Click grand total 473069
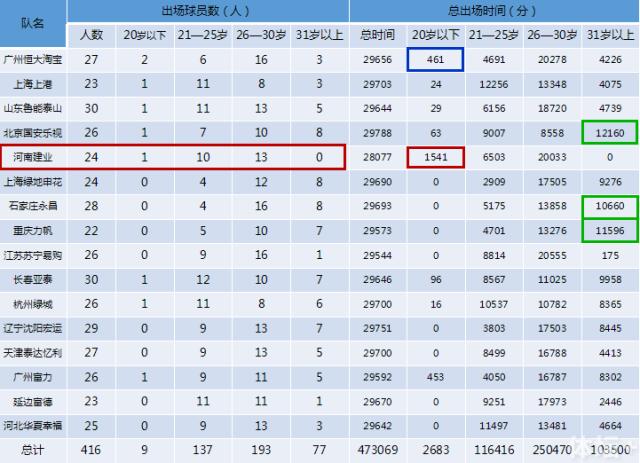640x463 pixels. (x=378, y=450)
